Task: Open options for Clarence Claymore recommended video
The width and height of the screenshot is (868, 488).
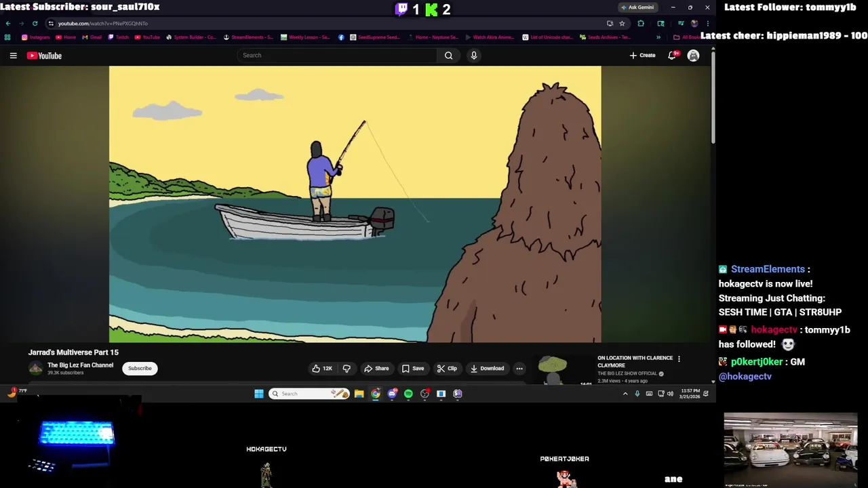Action: point(679,359)
